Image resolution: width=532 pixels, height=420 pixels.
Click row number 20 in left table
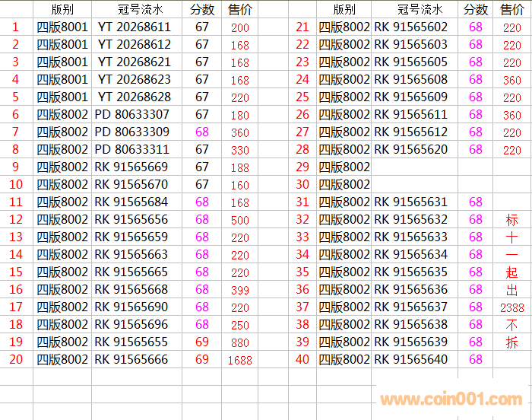pyautogui.click(x=16, y=360)
